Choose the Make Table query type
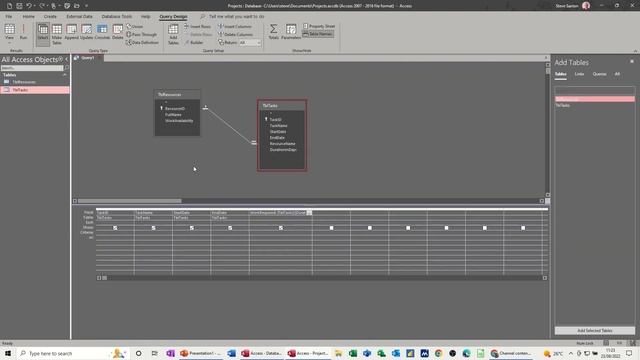 tap(57, 34)
